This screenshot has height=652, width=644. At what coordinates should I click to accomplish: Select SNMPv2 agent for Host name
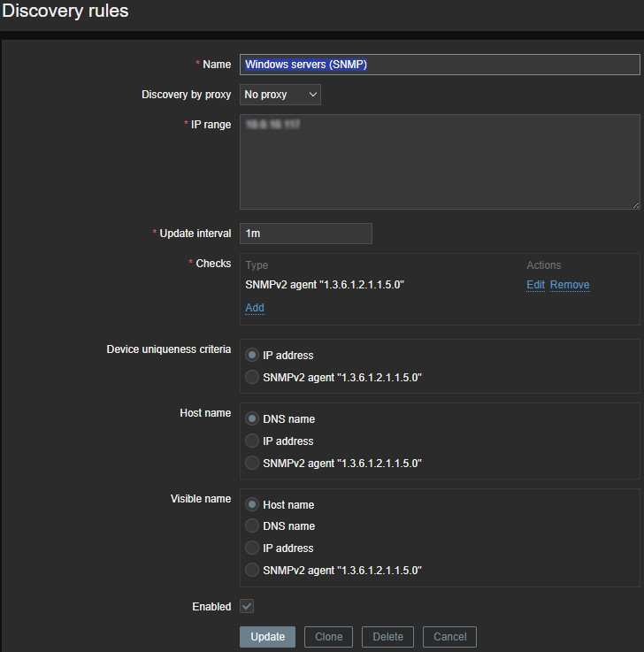(x=253, y=463)
